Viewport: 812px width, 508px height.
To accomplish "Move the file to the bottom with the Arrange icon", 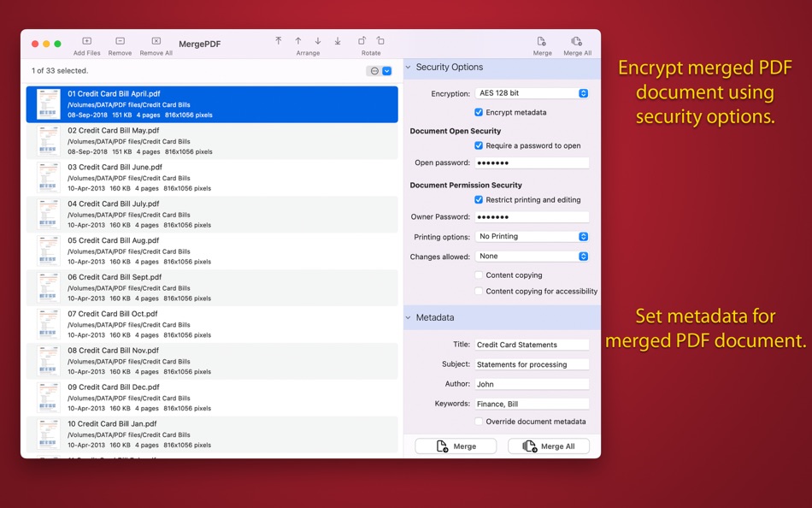I will (x=338, y=40).
